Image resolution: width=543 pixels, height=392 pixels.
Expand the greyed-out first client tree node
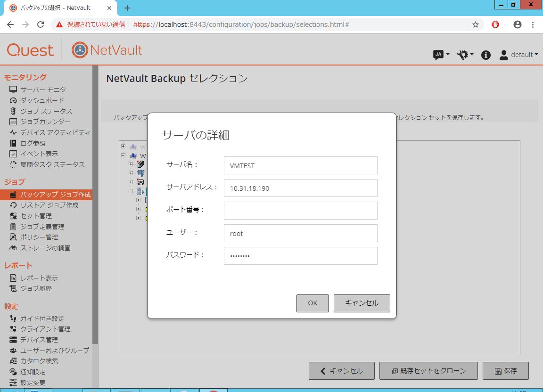123,147
